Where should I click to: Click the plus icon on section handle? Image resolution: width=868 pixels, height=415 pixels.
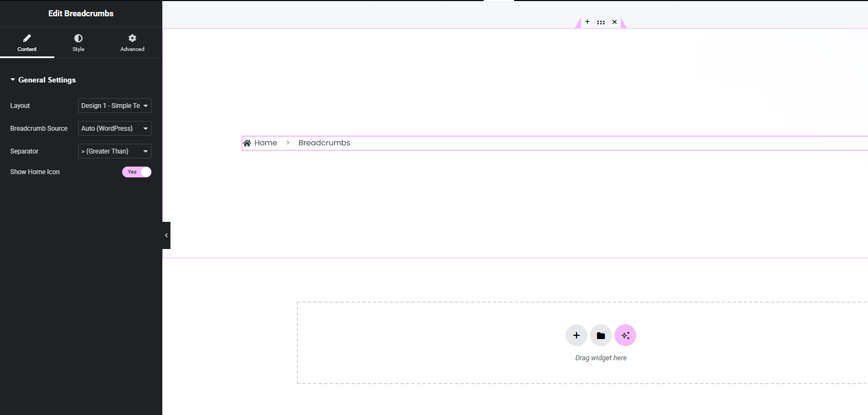(x=587, y=22)
